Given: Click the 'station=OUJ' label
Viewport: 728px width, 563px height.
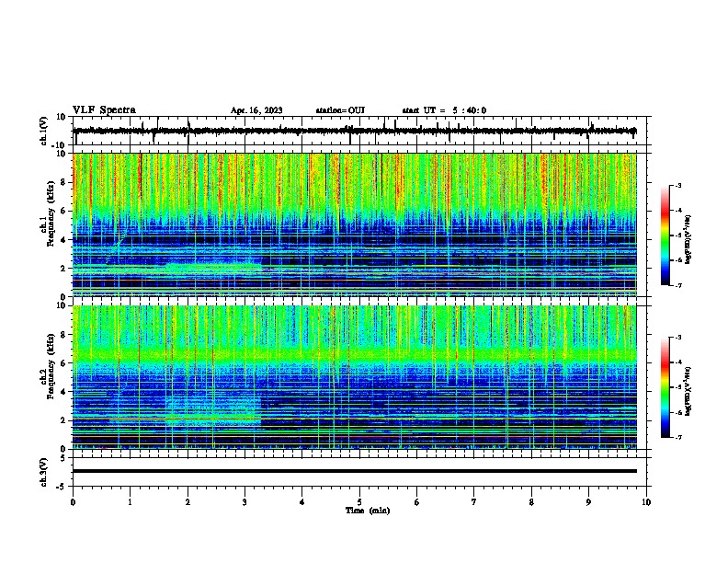Looking at the screenshot, I should (340, 110).
